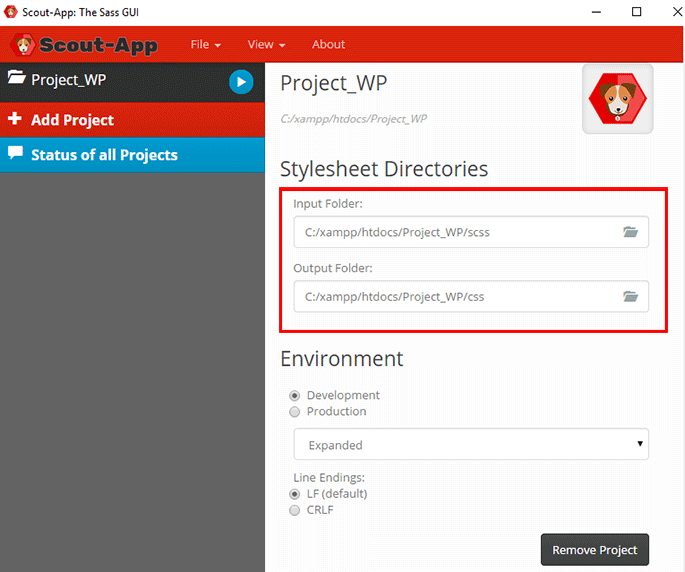
Task: Open the View menu
Action: [x=266, y=45]
